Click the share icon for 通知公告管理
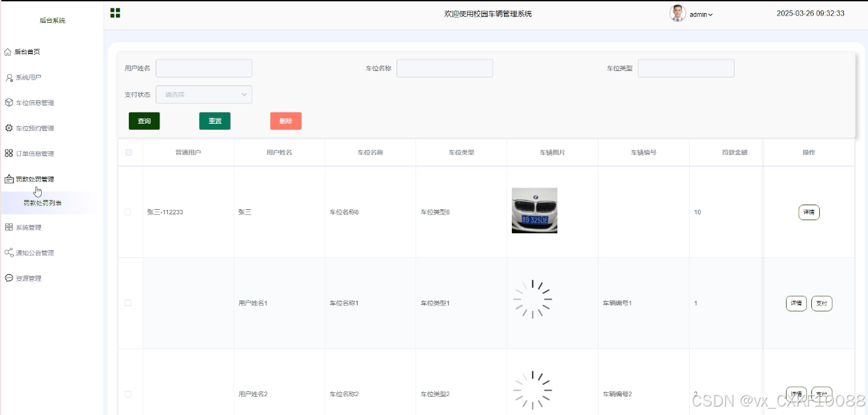 click(9, 252)
